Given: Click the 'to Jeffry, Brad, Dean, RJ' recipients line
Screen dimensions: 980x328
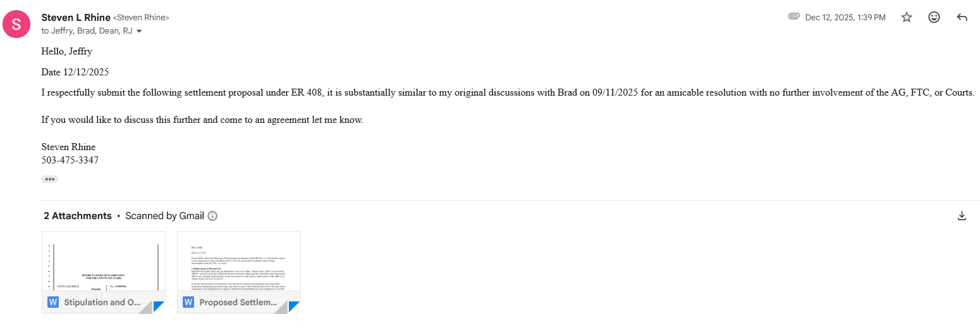Looking at the screenshot, I should pyautogui.click(x=87, y=31).
